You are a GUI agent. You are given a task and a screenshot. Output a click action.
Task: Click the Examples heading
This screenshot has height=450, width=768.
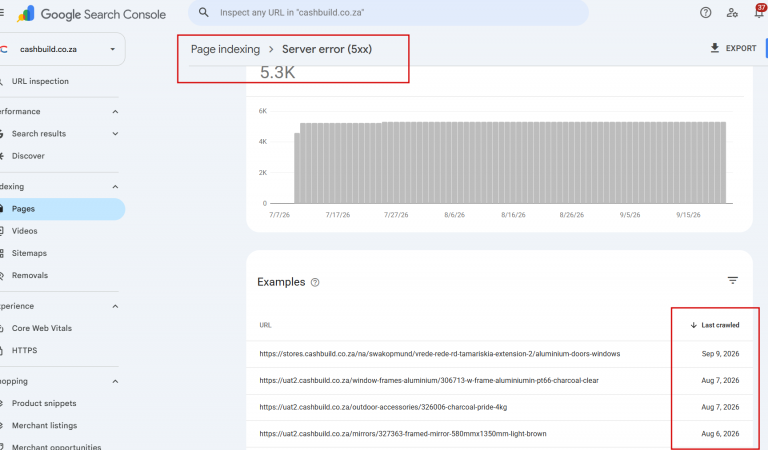pos(281,282)
